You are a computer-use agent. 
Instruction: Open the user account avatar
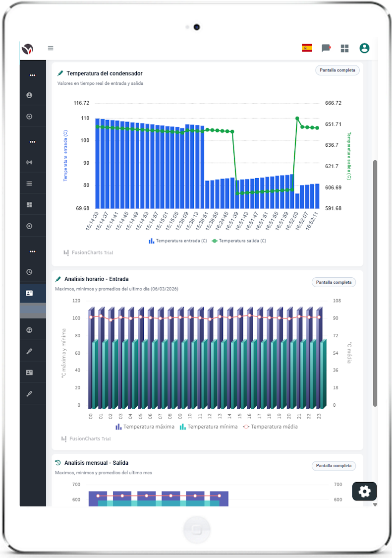(364, 48)
